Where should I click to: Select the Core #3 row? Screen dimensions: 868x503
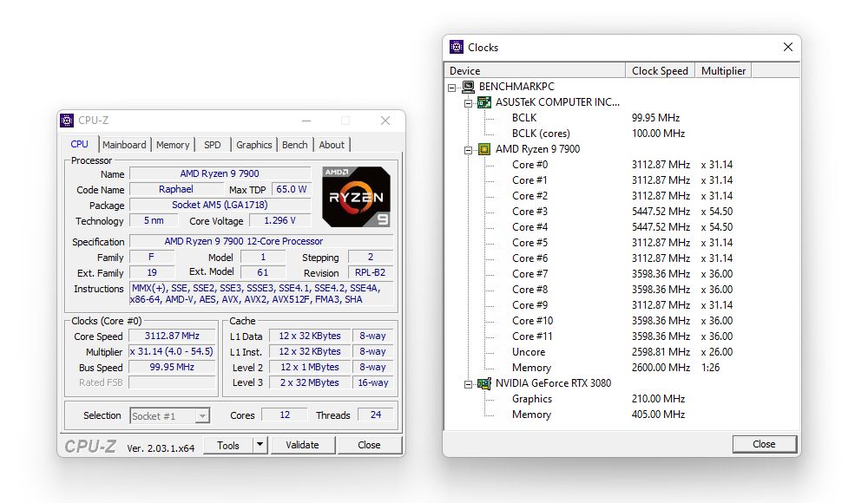pos(622,212)
